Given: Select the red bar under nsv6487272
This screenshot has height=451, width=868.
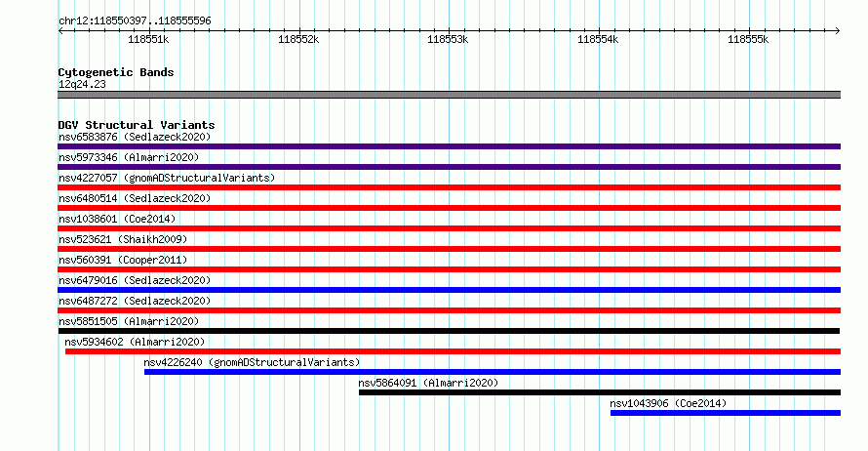Looking at the screenshot, I should pyautogui.click(x=449, y=310).
